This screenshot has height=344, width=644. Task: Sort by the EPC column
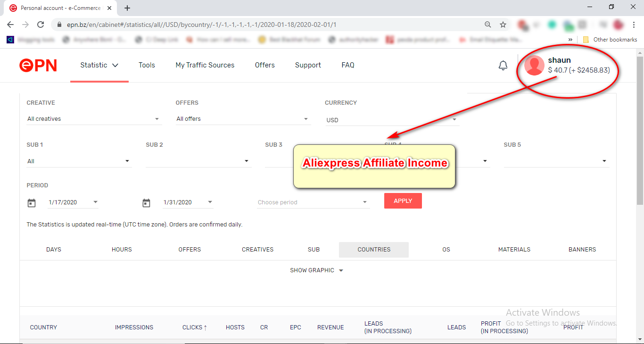click(x=296, y=327)
